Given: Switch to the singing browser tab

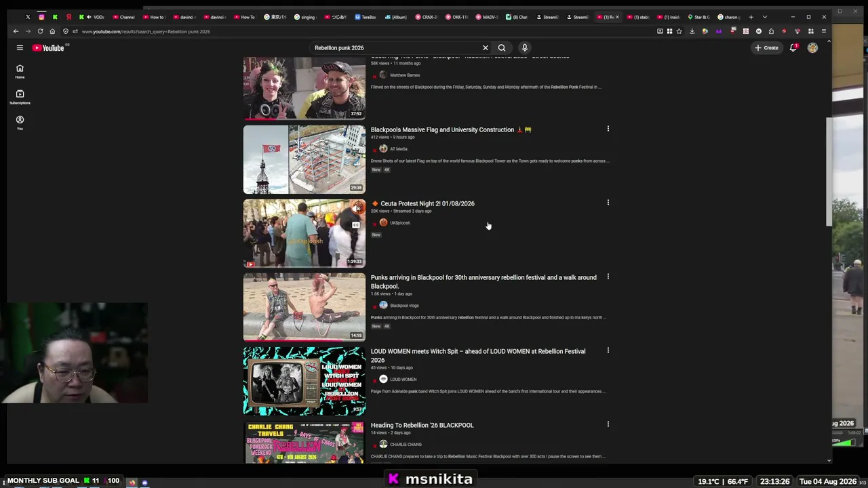Looking at the screenshot, I should tap(305, 17).
